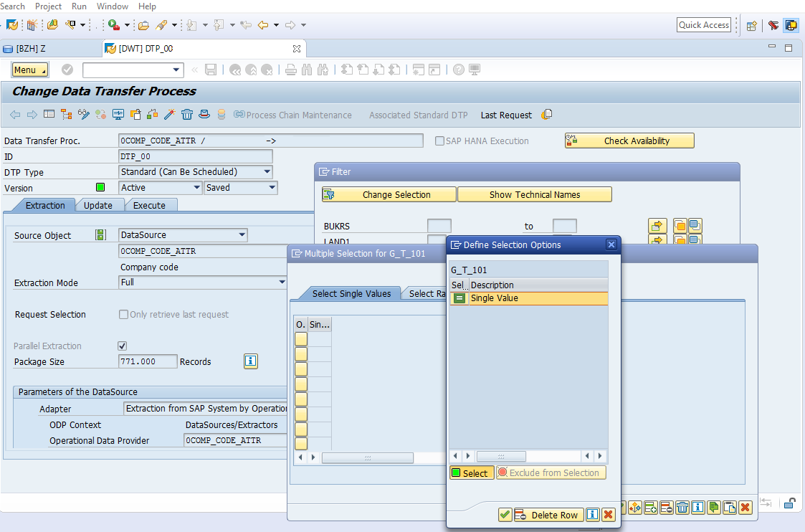Click the horizontal scrollbar in Define Selection Options list

(502, 456)
